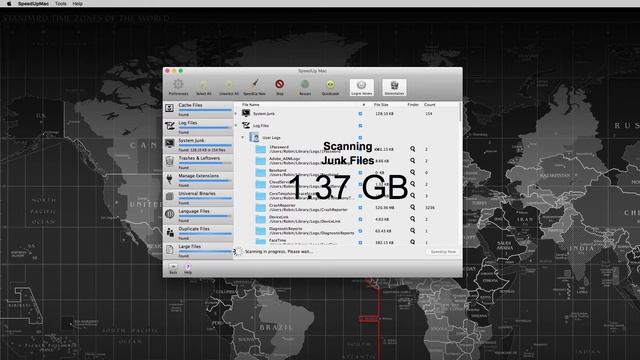This screenshot has height=360, width=640.
Task: Click the Help icon at window bottom
Action: (x=188, y=268)
